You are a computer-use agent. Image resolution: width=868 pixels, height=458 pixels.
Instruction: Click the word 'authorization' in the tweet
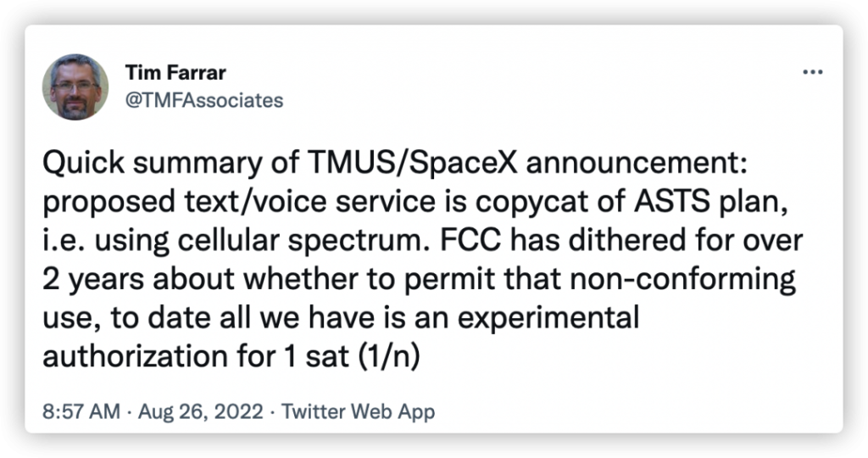click(135, 357)
